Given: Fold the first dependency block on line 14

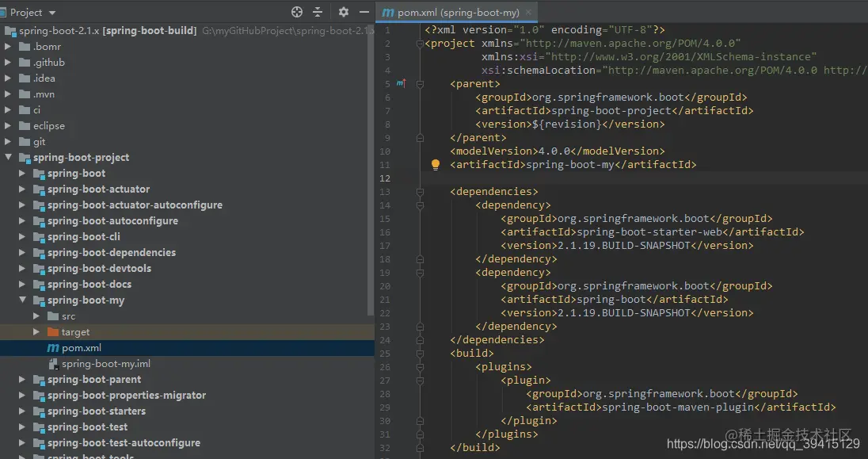Looking at the screenshot, I should coord(420,205).
